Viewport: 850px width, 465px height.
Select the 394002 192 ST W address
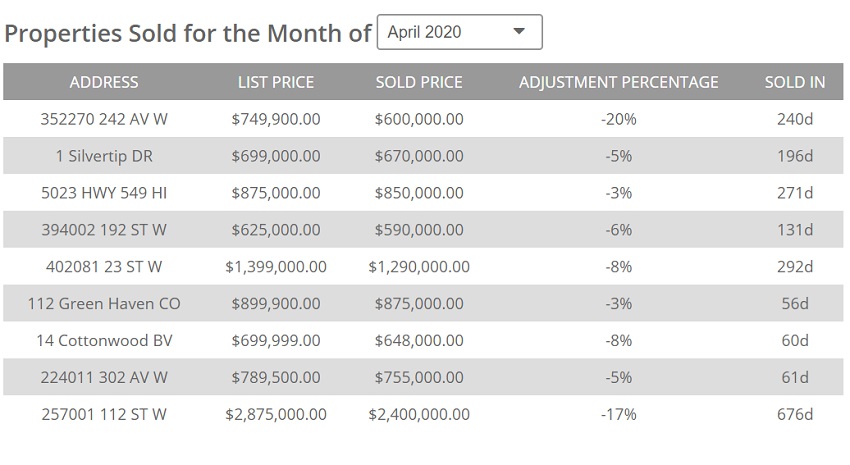tap(104, 230)
